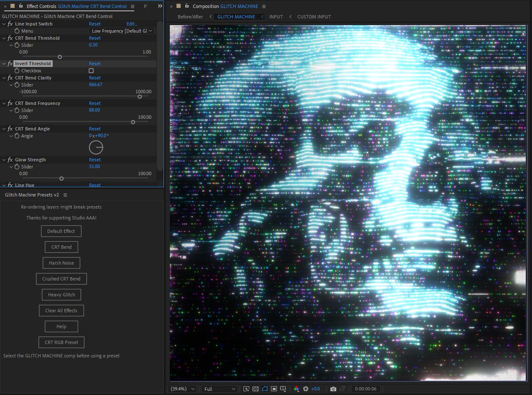Image resolution: width=532 pixels, height=395 pixels.
Task: Open Show Channel color management icon
Action: tap(297, 389)
